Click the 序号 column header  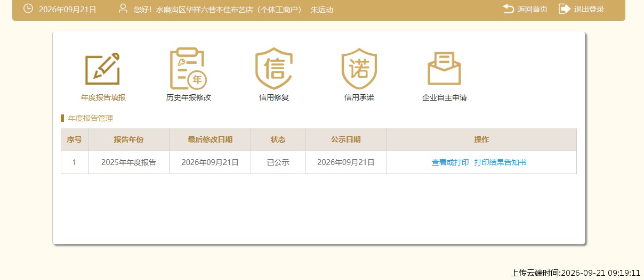(74, 139)
